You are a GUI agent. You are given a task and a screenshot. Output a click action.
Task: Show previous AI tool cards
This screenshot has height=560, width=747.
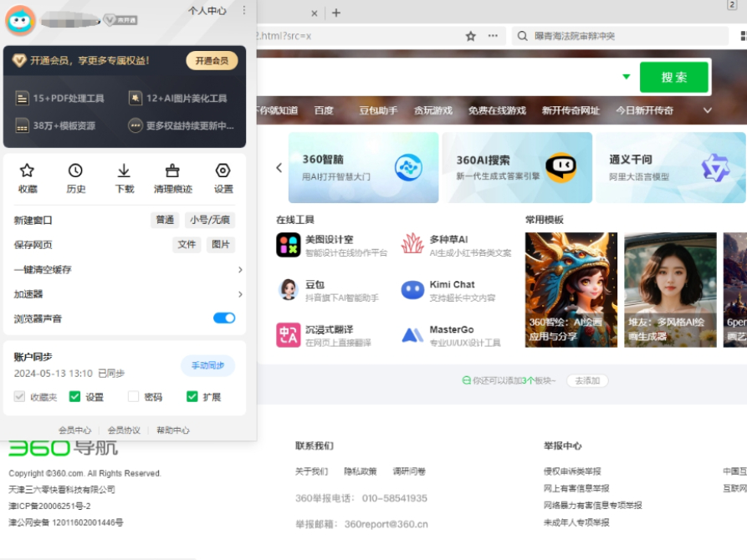[279, 168]
